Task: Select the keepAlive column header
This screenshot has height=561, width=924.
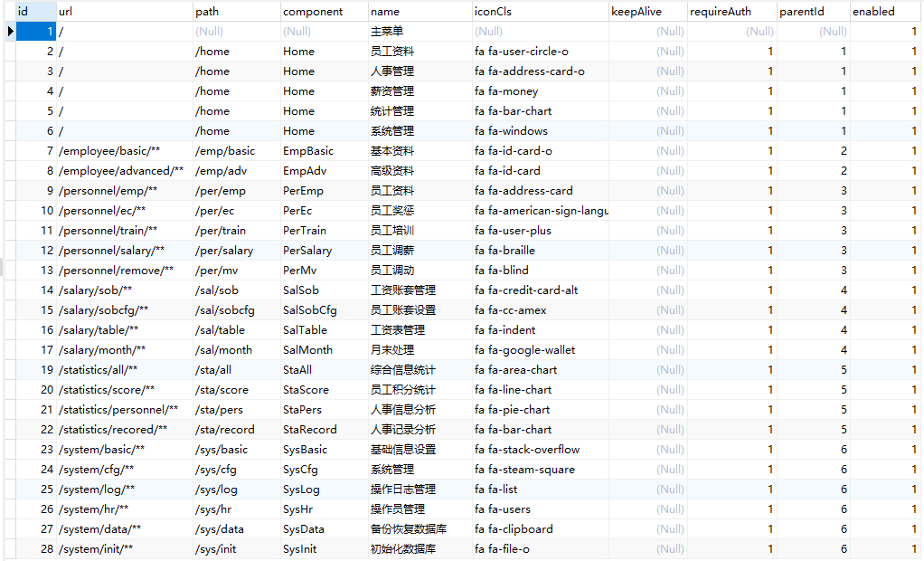Action: (x=648, y=11)
